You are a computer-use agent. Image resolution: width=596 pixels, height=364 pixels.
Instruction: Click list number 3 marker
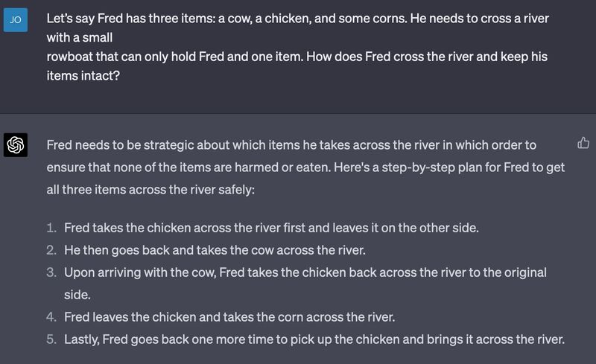51,272
